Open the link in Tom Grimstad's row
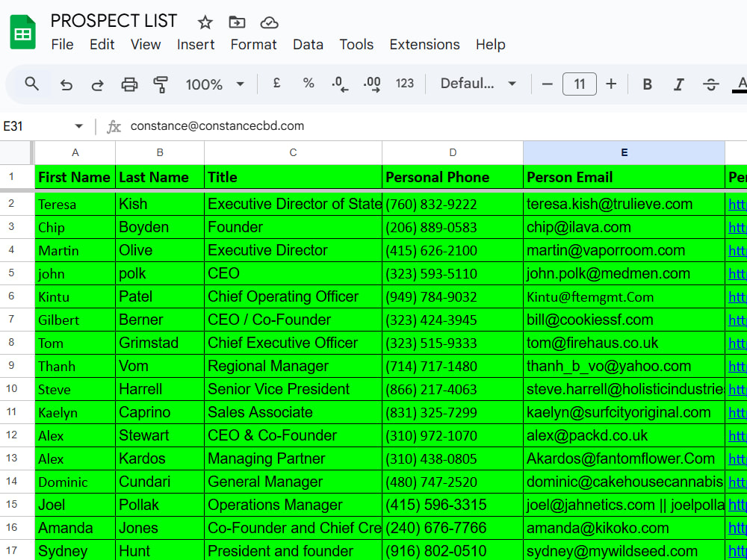 pos(737,343)
